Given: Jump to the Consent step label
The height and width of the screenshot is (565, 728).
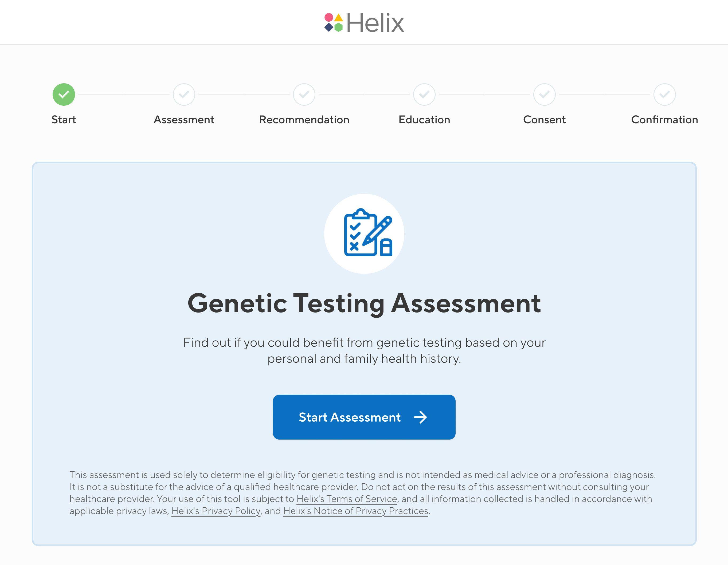Looking at the screenshot, I should pyautogui.click(x=544, y=120).
